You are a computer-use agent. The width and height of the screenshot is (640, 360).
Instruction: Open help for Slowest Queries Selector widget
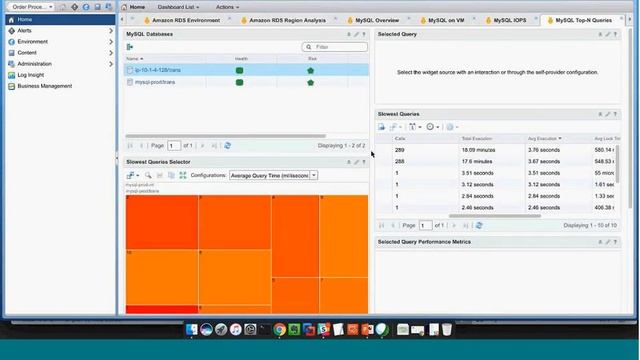364,162
